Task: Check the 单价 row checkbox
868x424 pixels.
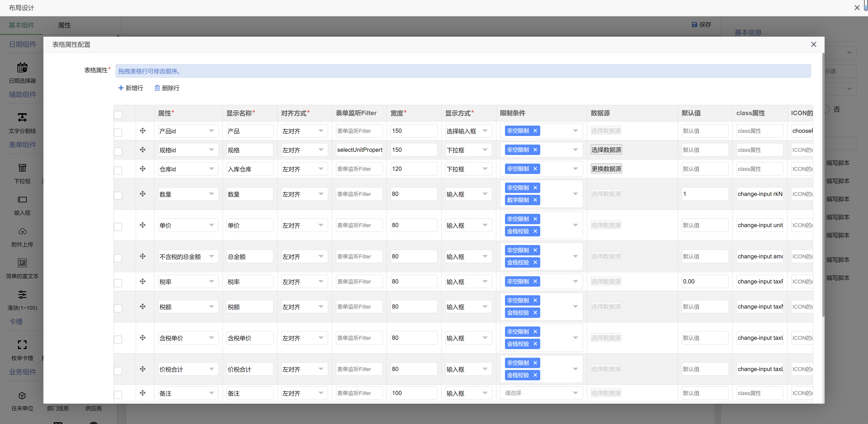Action: (118, 227)
